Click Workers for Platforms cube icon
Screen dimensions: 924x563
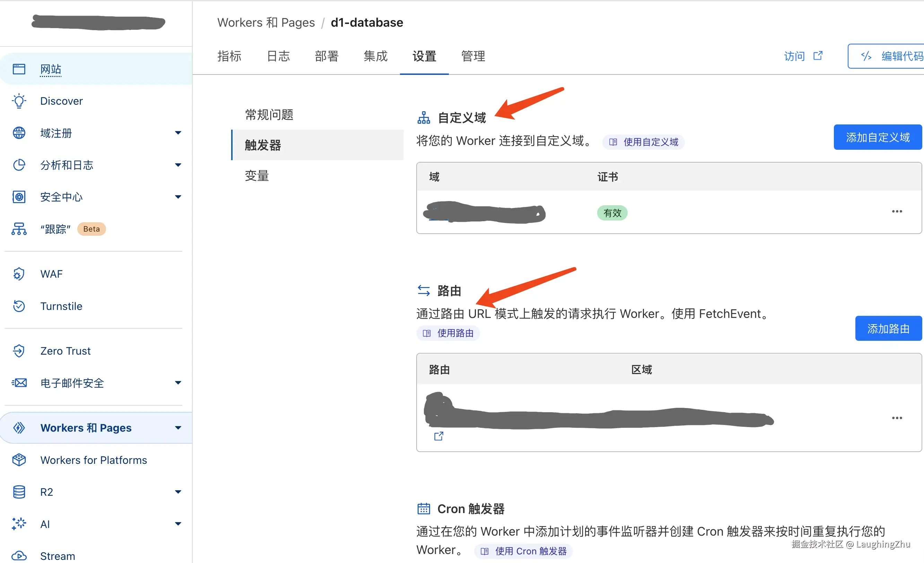19,460
